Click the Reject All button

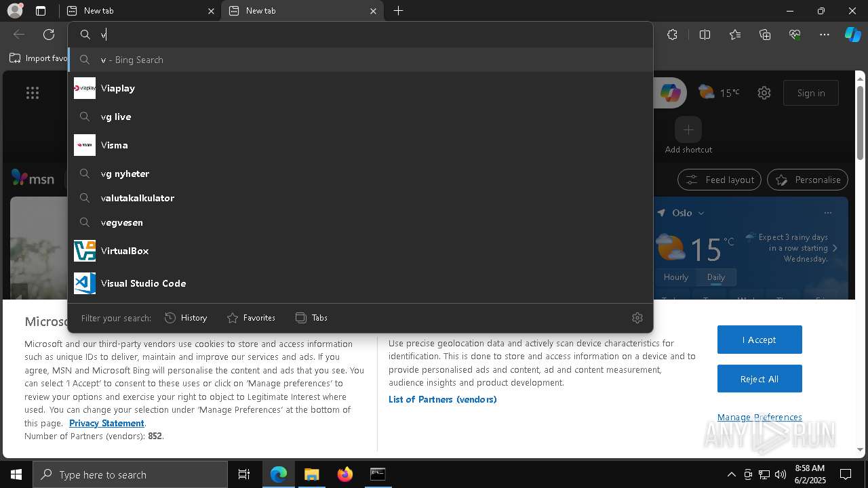pyautogui.click(x=759, y=379)
